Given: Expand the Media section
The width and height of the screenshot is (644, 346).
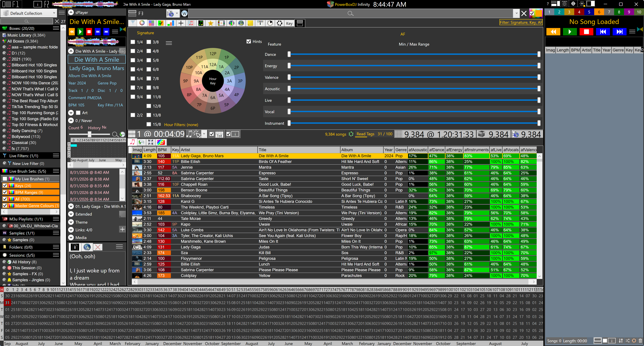Looking at the screenshot, I should click(71, 238).
